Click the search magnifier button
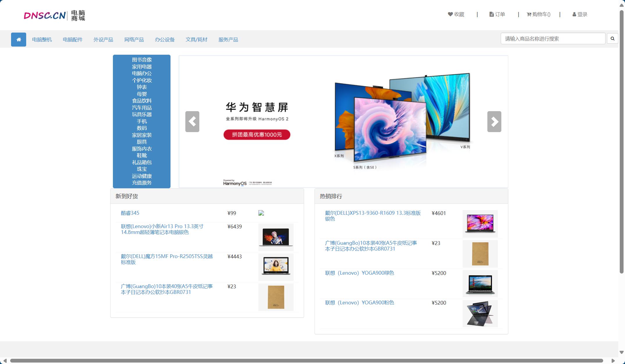This screenshot has height=364, width=625. [x=612, y=39]
